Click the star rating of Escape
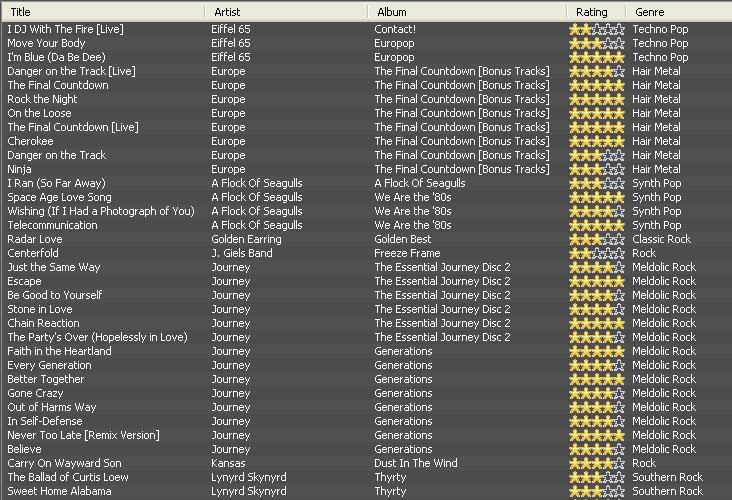The height and width of the screenshot is (500, 732). 597,282
